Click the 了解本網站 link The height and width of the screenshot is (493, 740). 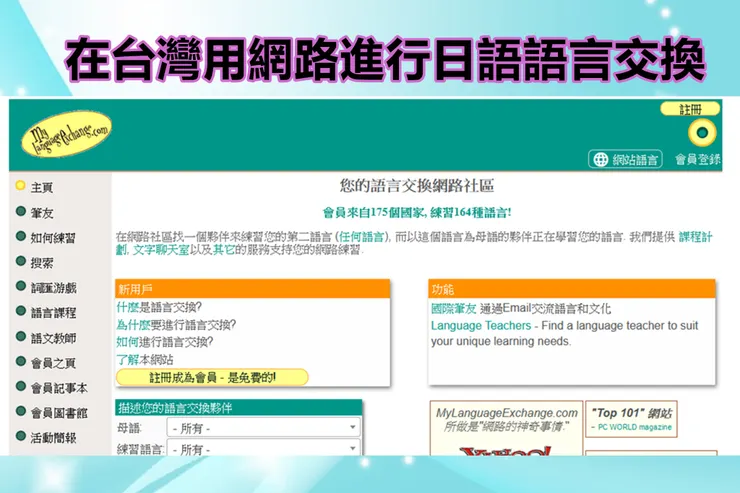point(145,359)
